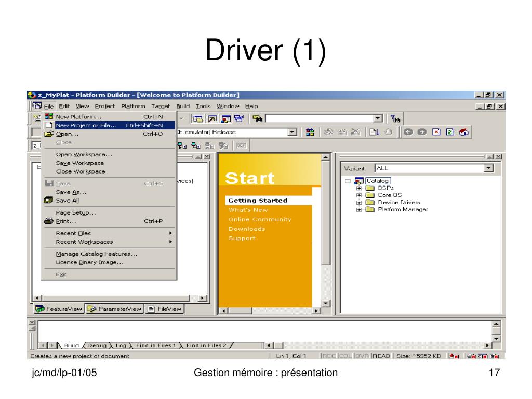This screenshot has height=399, width=532.
Task: Switch to the Debug output tab
Action: tap(97, 345)
